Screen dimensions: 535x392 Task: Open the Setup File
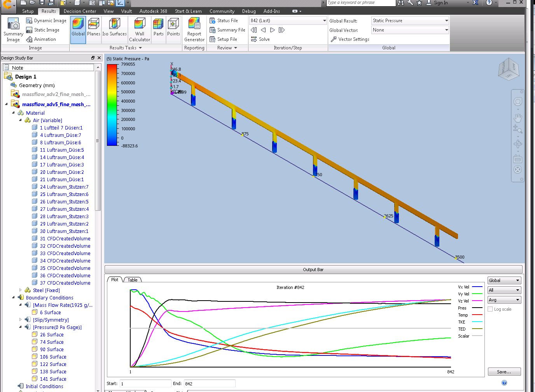click(x=224, y=39)
